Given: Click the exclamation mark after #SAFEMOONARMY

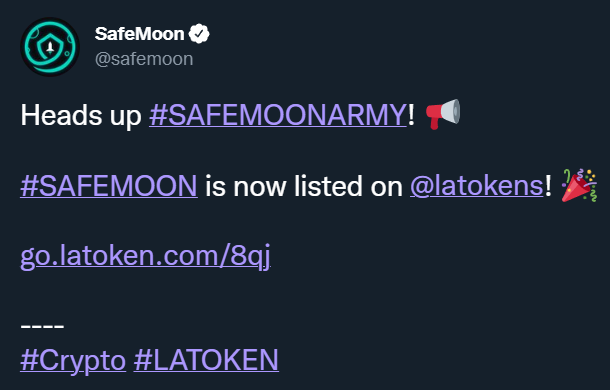Looking at the screenshot, I should click(411, 115).
